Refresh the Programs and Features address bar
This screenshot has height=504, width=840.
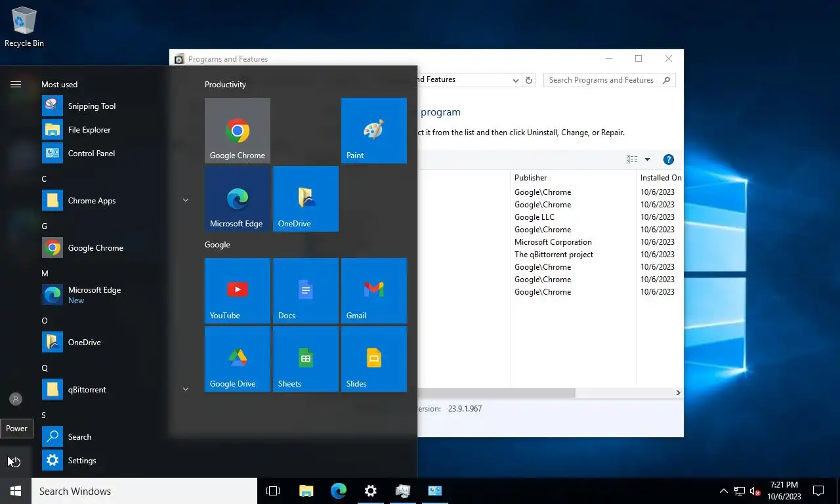point(529,80)
